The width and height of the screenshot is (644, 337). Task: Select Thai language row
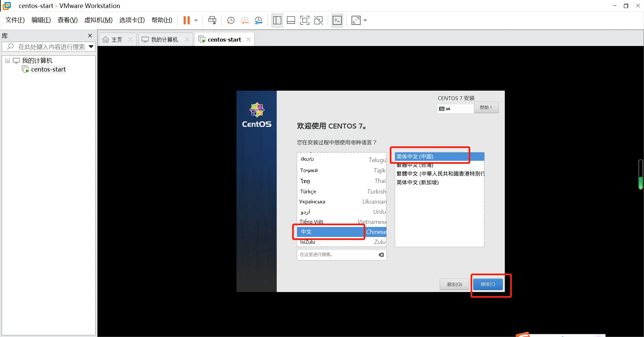coord(342,181)
